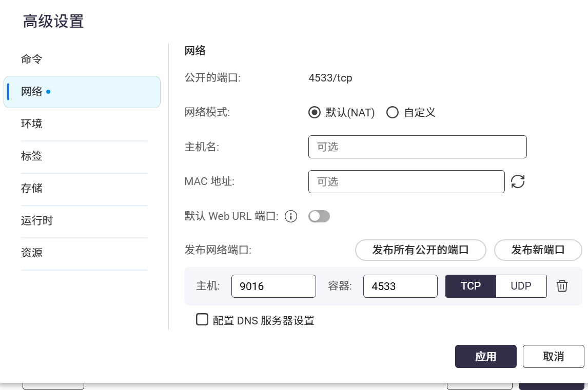Click the MAC address regenerate refresh icon
This screenshot has height=390, width=588.
(x=518, y=181)
